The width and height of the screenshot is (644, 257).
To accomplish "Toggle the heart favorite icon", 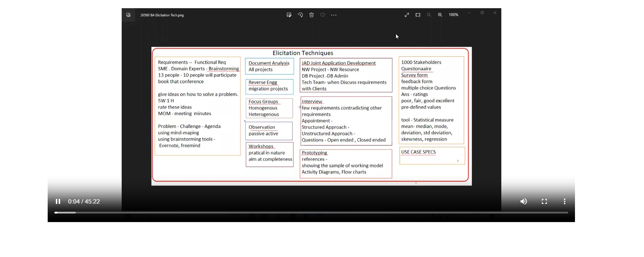I will pos(323,15).
